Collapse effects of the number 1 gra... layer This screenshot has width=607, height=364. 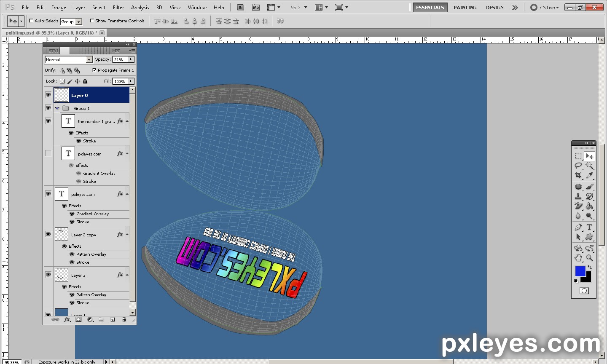127,121
